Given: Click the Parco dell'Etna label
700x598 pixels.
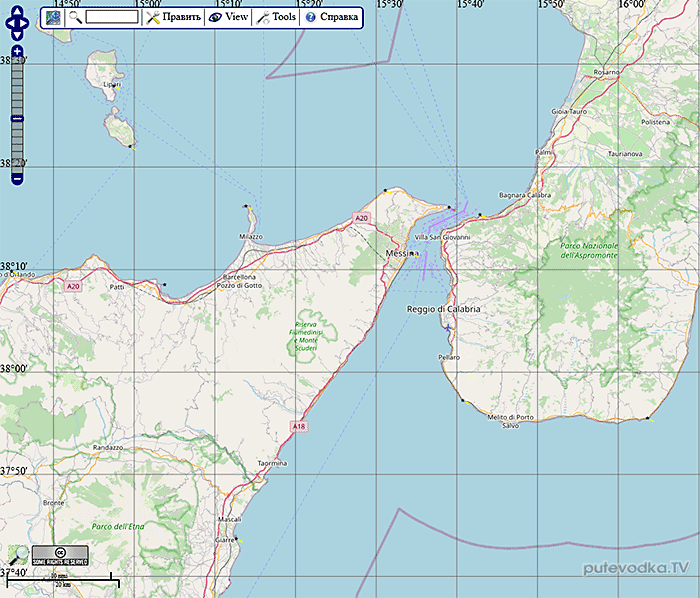Looking at the screenshot, I should click(x=118, y=527).
